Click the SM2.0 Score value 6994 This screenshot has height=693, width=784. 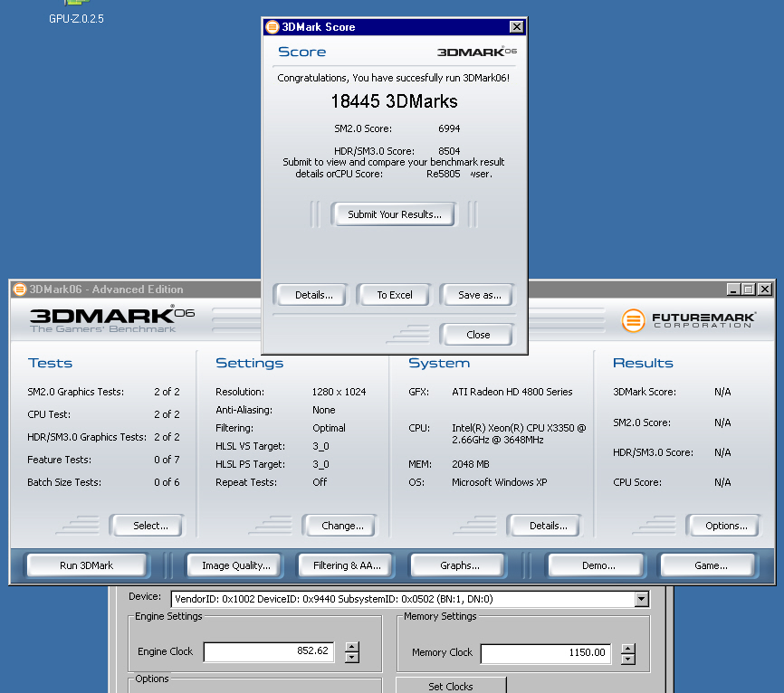pos(449,128)
